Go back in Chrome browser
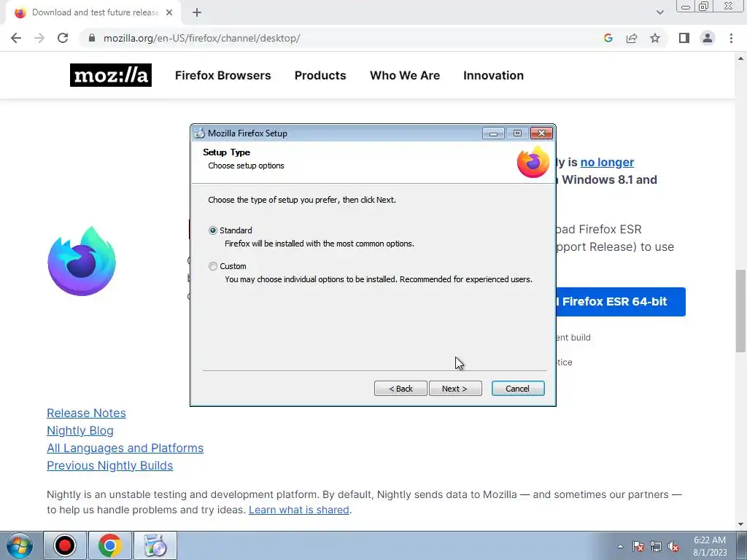This screenshot has height=560, width=747. 16,38
